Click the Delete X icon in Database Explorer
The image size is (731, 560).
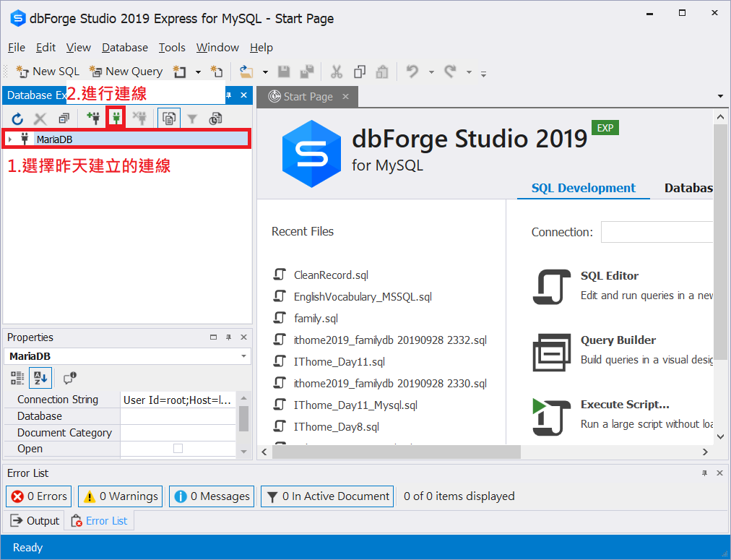(40, 119)
